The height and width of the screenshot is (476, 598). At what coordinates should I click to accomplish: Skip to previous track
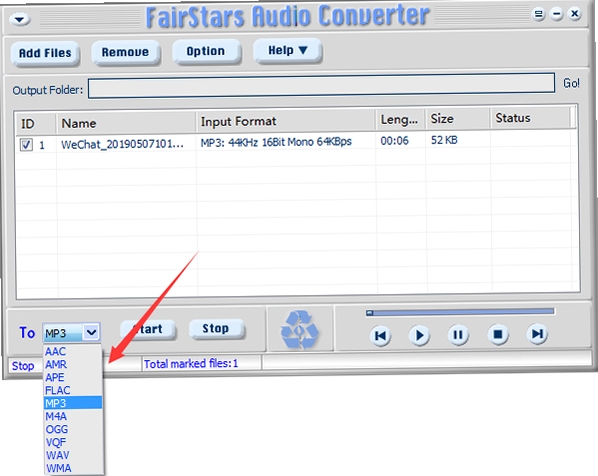[x=380, y=336]
